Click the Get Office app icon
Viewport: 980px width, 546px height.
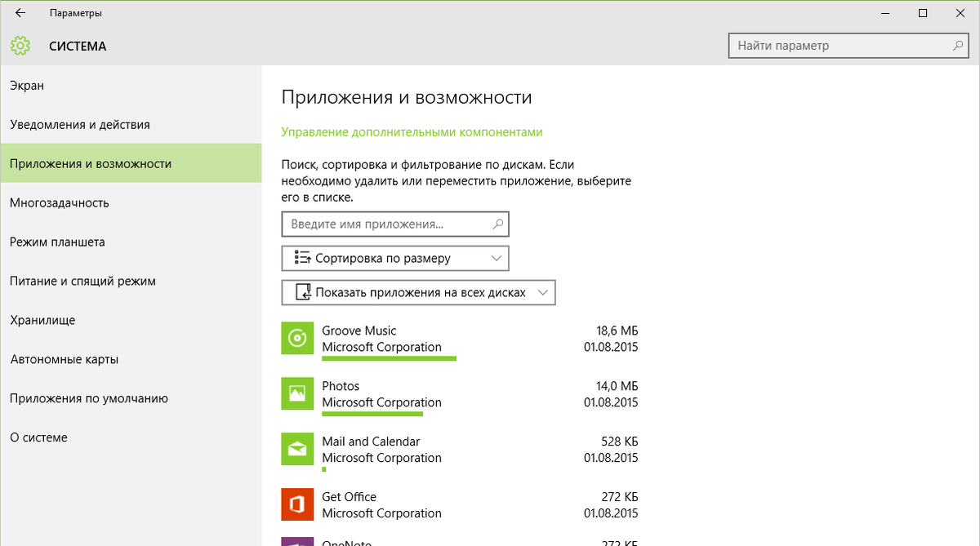click(x=297, y=504)
